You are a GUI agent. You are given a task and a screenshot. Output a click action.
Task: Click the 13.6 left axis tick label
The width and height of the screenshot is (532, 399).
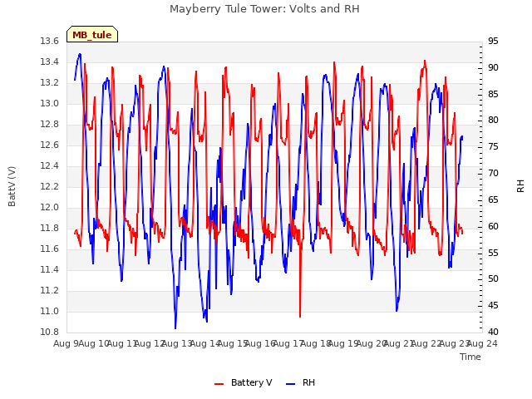(50, 41)
